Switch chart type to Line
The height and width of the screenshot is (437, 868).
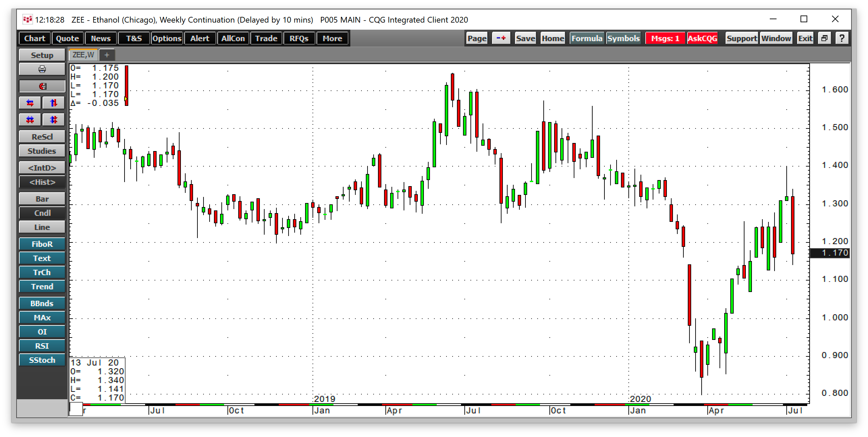coord(42,227)
